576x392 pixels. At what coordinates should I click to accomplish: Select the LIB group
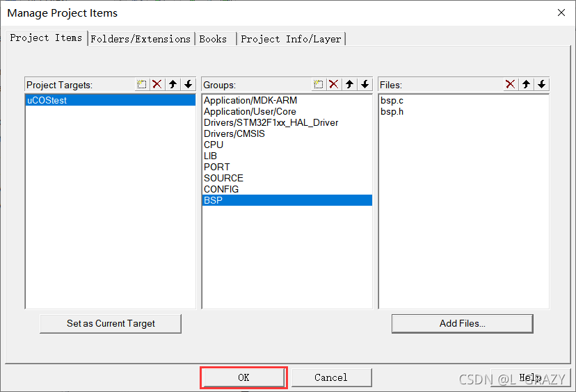(287, 156)
